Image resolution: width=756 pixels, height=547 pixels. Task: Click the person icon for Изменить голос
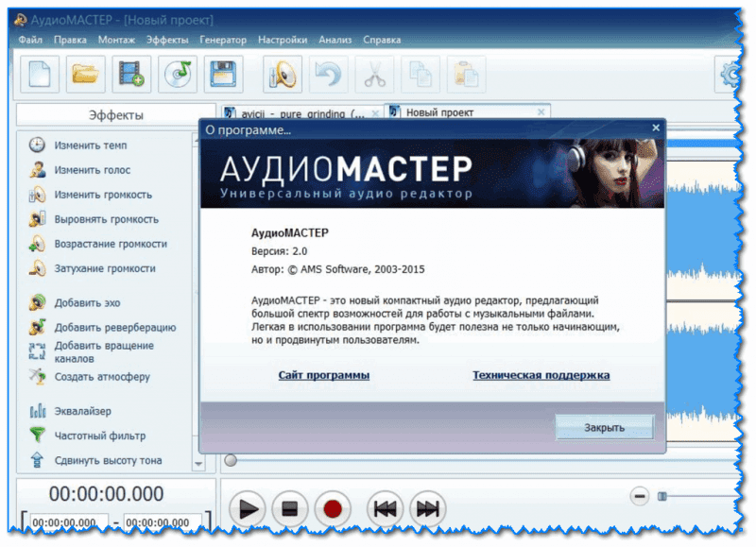[37, 170]
